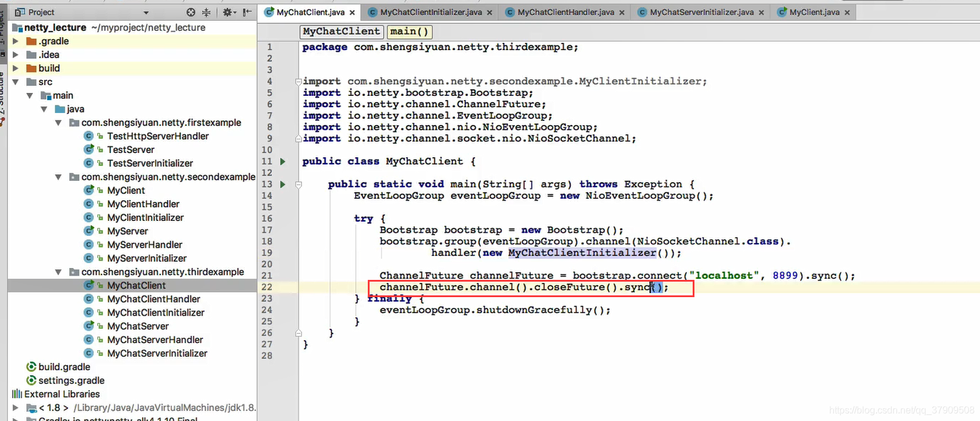980x421 pixels.
Task: Click class icon next to TestServer
Action: tap(89, 150)
